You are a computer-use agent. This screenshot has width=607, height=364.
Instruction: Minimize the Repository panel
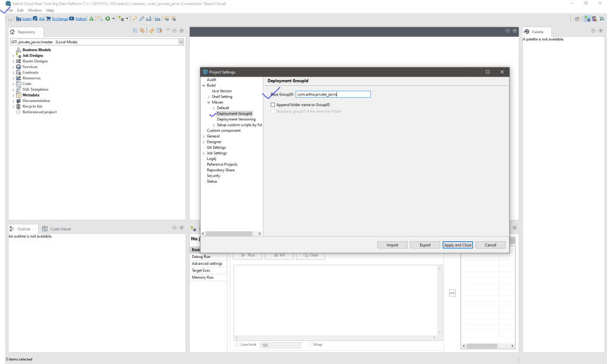(175, 30)
